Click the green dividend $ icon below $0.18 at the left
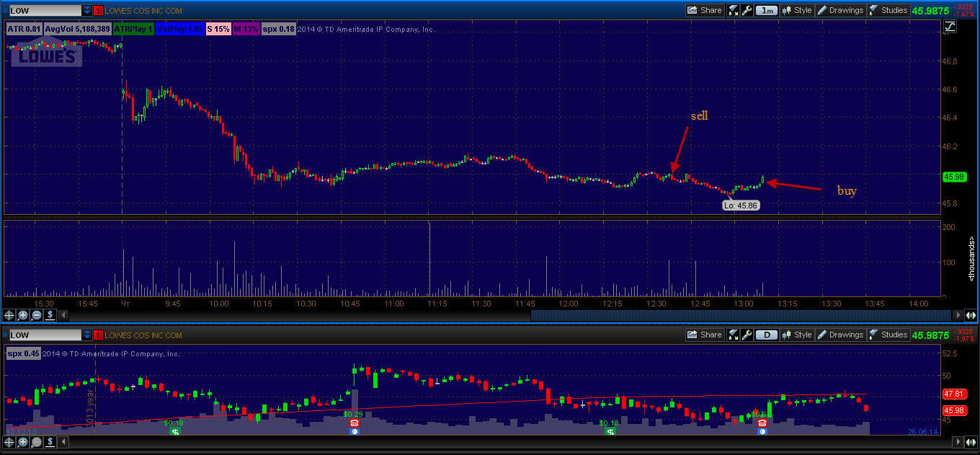Screen dimensions: 980x455 (x=174, y=431)
